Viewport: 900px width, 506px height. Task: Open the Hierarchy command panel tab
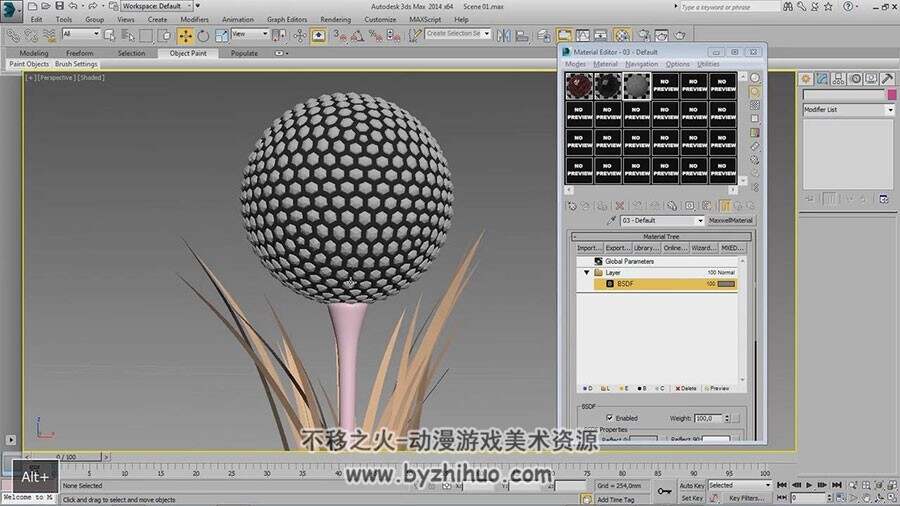839,79
